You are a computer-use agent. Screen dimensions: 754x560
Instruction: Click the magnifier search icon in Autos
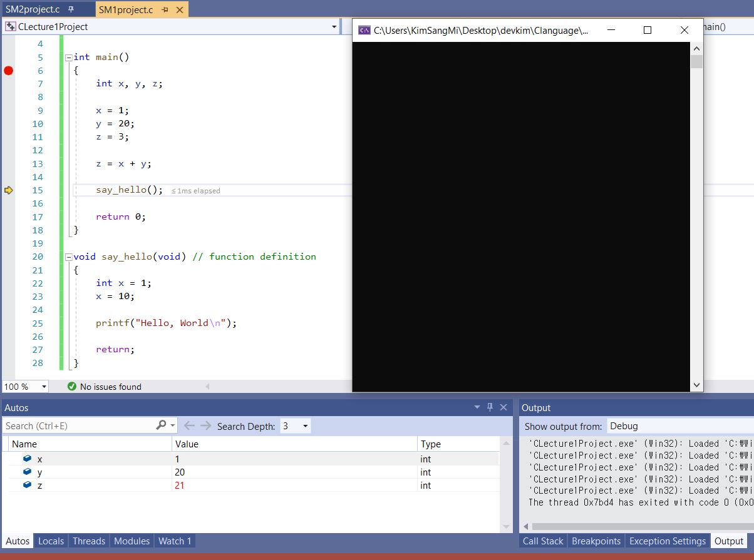click(x=161, y=425)
